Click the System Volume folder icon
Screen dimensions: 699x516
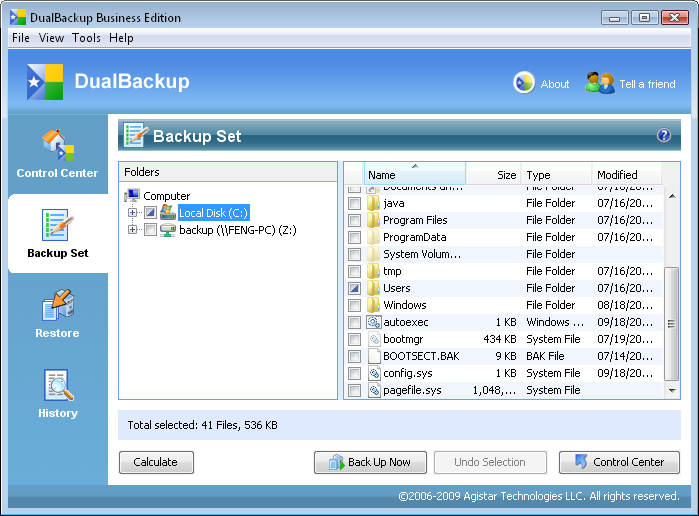click(373, 254)
